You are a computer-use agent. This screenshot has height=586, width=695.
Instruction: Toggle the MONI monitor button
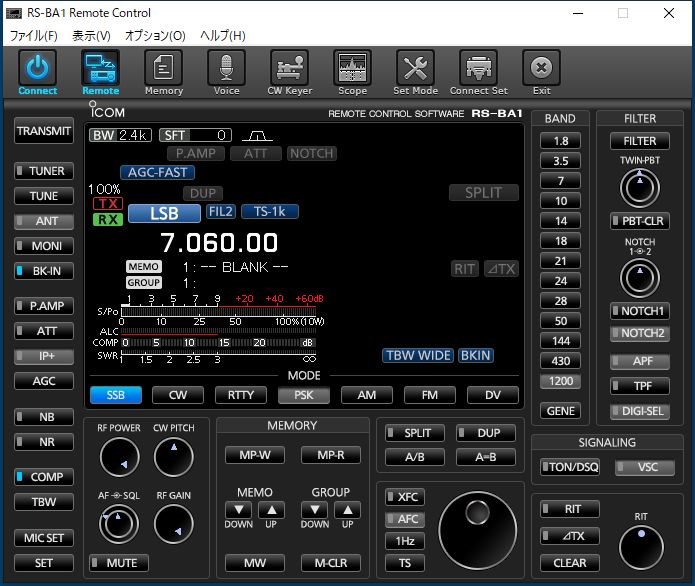click(x=44, y=246)
